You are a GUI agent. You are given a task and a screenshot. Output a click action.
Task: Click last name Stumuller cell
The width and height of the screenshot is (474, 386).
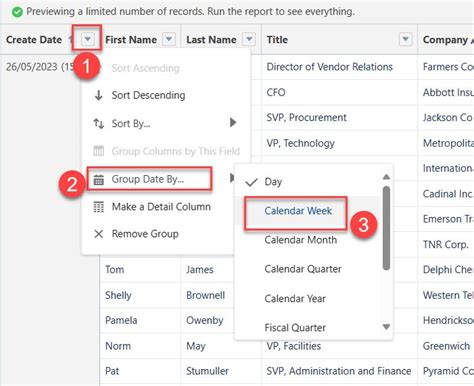tap(207, 371)
